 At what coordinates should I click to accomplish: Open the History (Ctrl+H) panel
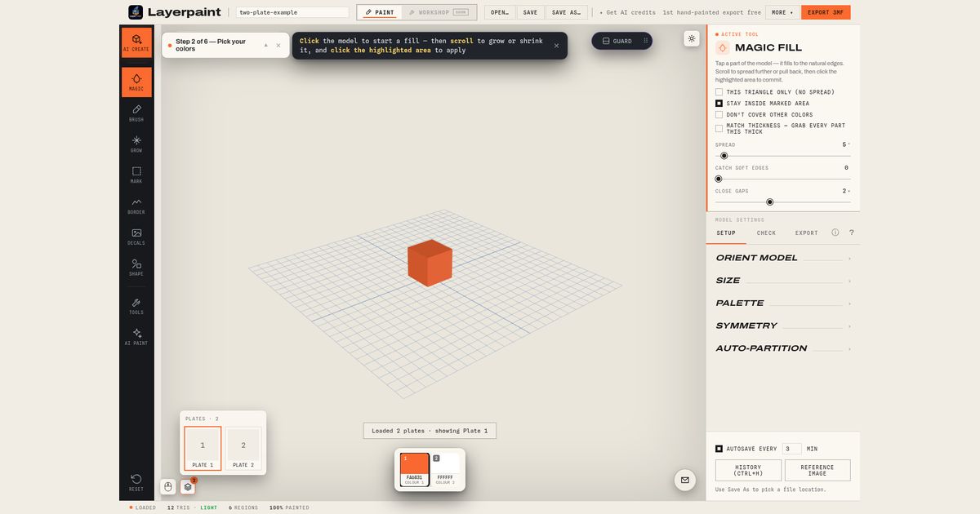click(748, 470)
